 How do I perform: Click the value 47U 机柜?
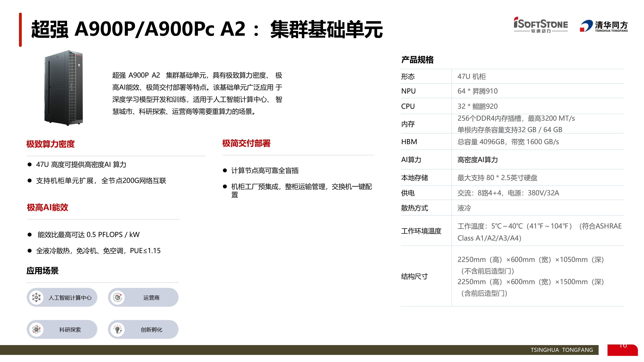472,76
